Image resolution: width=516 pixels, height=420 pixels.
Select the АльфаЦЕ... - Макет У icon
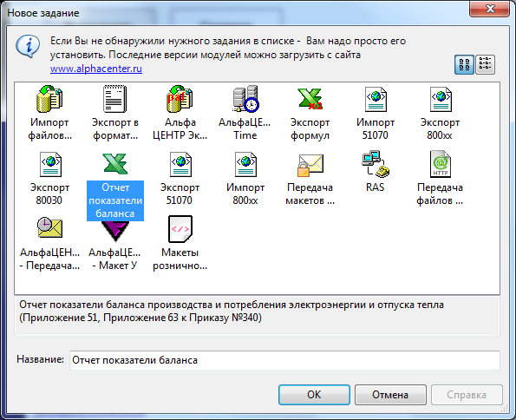[114, 231]
